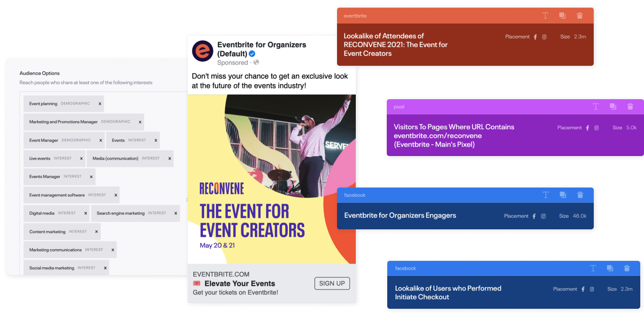Select the Visitors To Pages Where URL Contains title
The height and width of the screenshot is (321, 644).
(454, 136)
